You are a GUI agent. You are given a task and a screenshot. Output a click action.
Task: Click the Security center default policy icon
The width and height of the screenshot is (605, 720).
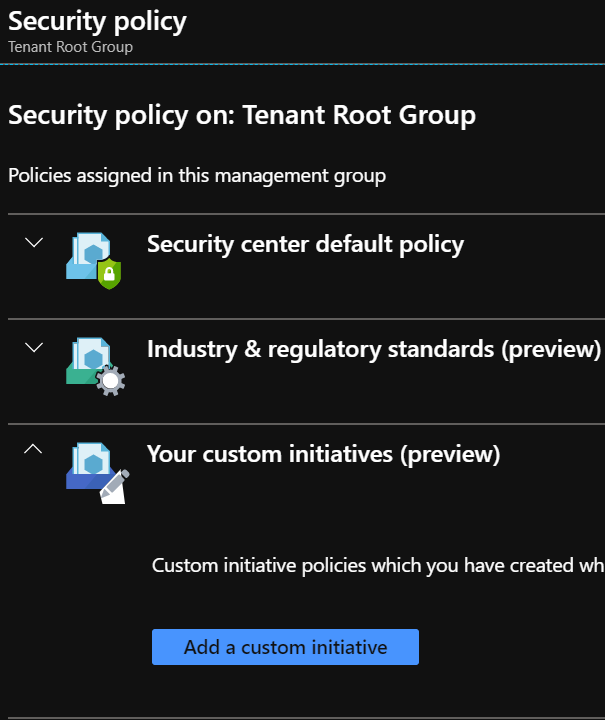pos(90,258)
